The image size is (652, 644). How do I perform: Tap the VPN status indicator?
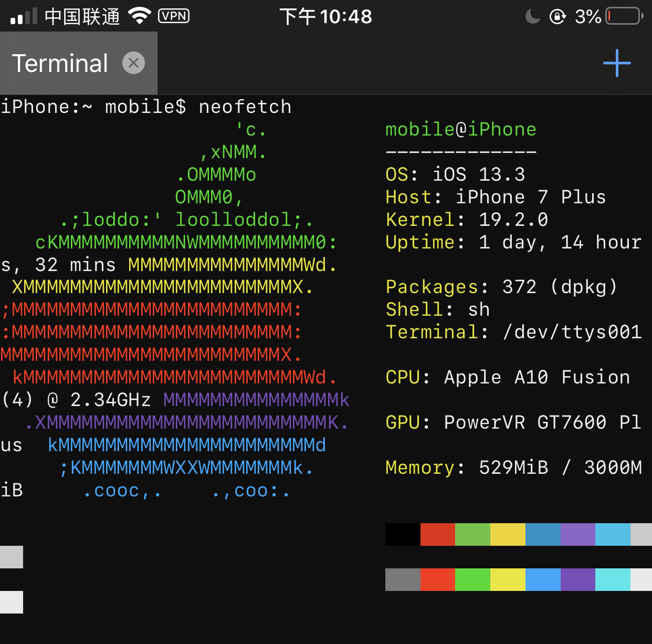174,16
